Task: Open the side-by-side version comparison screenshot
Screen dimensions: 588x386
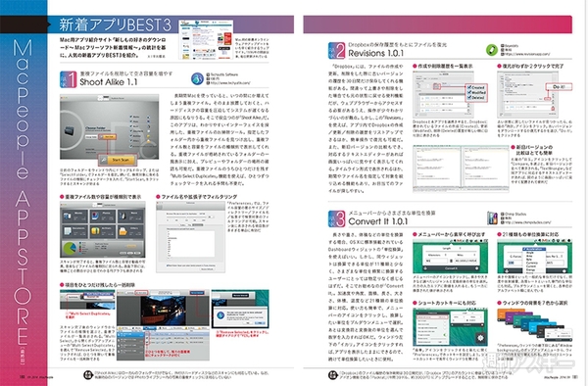Action: tap(461, 169)
